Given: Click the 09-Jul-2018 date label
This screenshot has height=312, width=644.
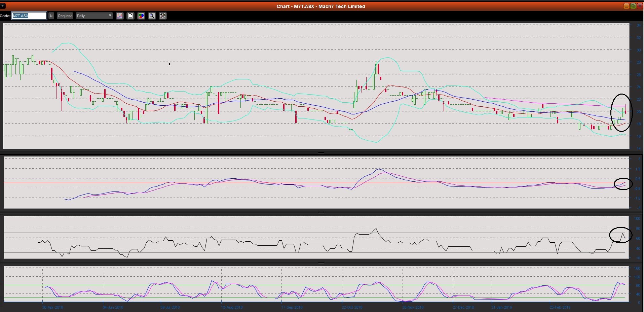Looking at the screenshot, I should 170,307.
